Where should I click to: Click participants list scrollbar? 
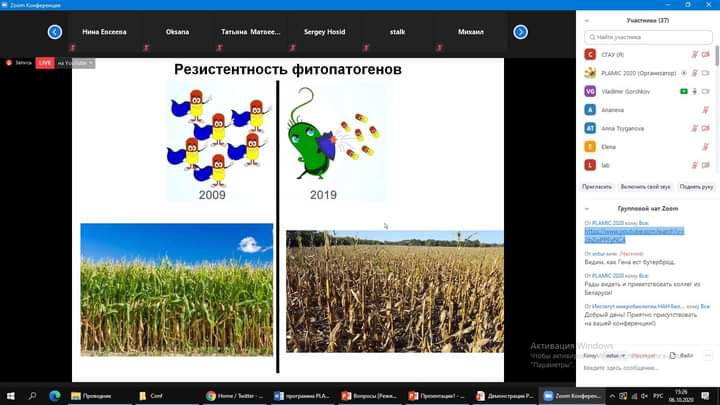coord(717,56)
